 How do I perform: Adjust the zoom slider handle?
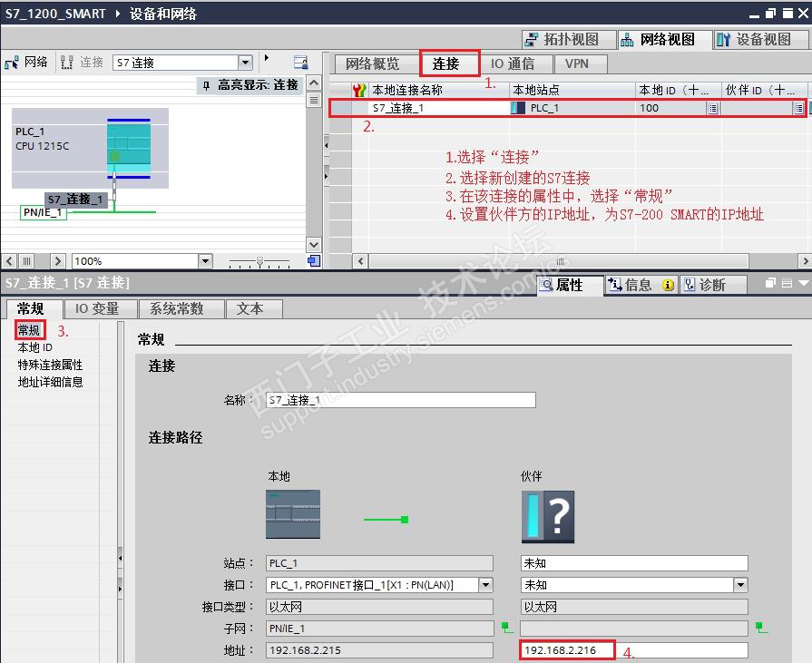pyautogui.click(x=260, y=261)
